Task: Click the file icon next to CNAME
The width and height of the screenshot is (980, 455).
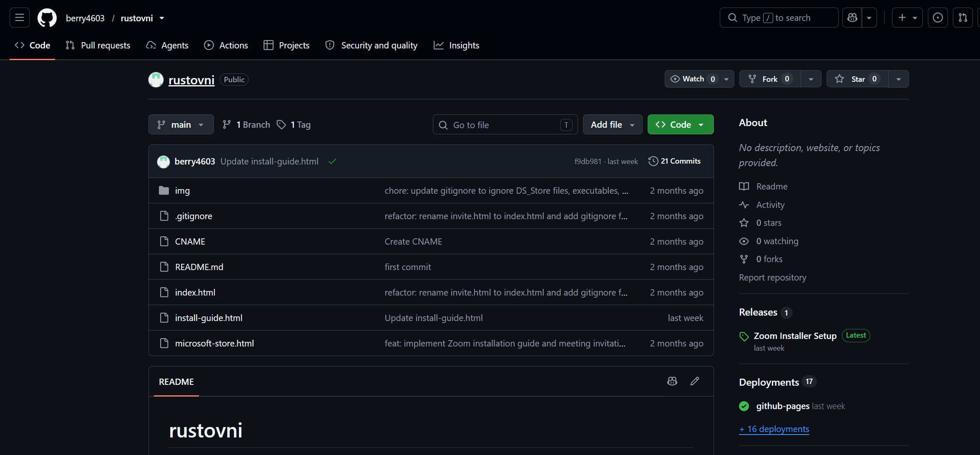Action: (x=164, y=242)
